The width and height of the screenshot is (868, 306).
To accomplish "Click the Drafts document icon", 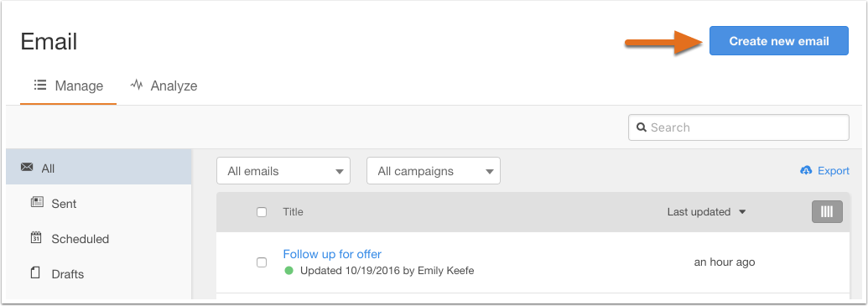I will coord(35,272).
